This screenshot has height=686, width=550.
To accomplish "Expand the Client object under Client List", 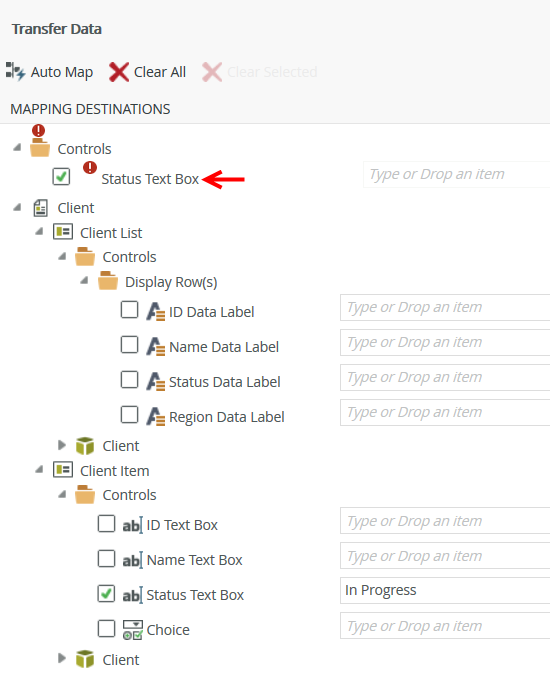I will 62,445.
